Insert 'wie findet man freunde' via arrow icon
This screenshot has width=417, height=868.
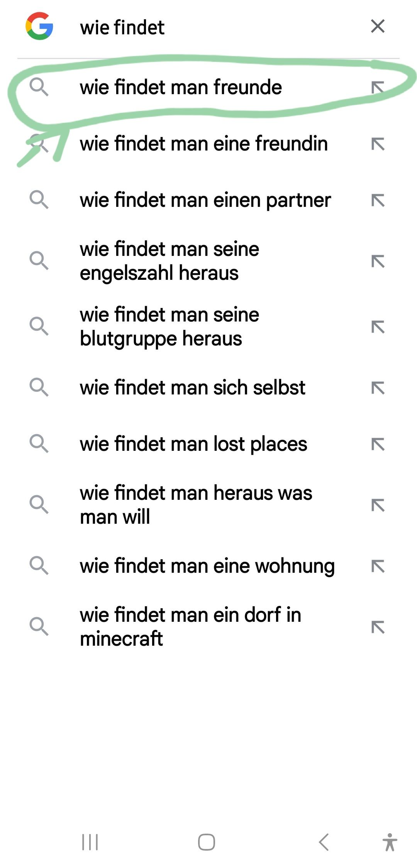tap(378, 88)
